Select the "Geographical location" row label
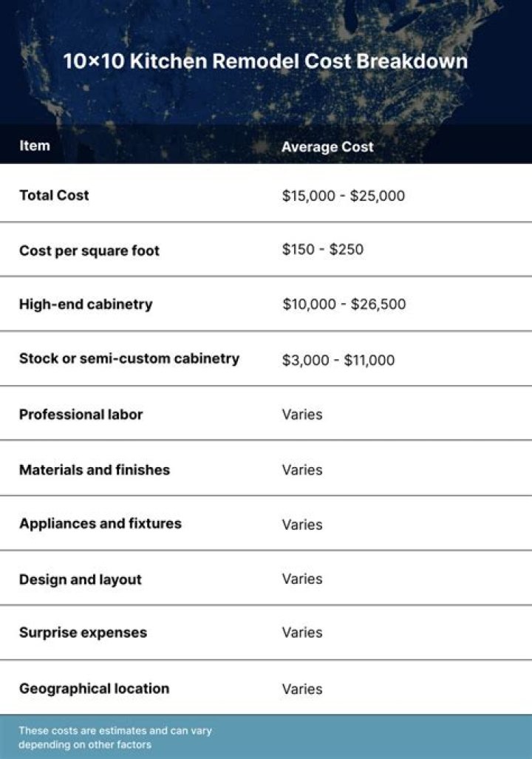 [x=95, y=688]
